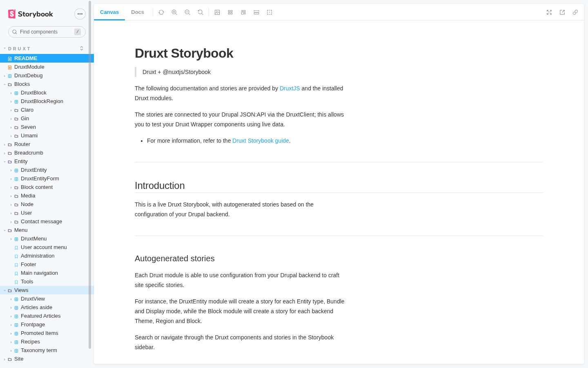Click the slash shortcut key badge
This screenshot has height=368, width=588.
78,32
